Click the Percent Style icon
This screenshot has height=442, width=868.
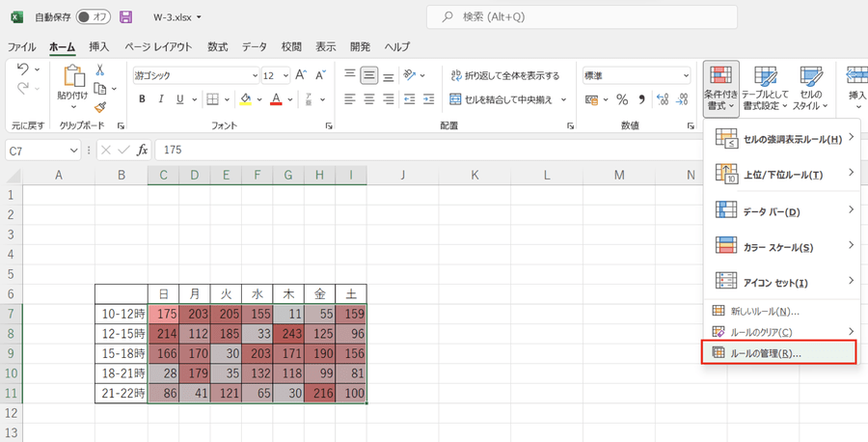[622, 99]
